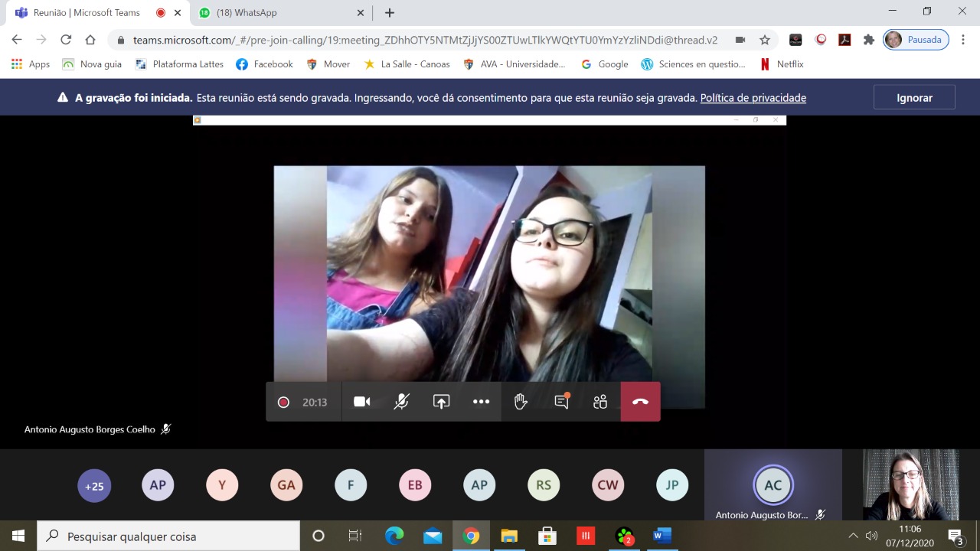This screenshot has height=551, width=980.
Task: Open the share screen tray
Action: tap(441, 402)
